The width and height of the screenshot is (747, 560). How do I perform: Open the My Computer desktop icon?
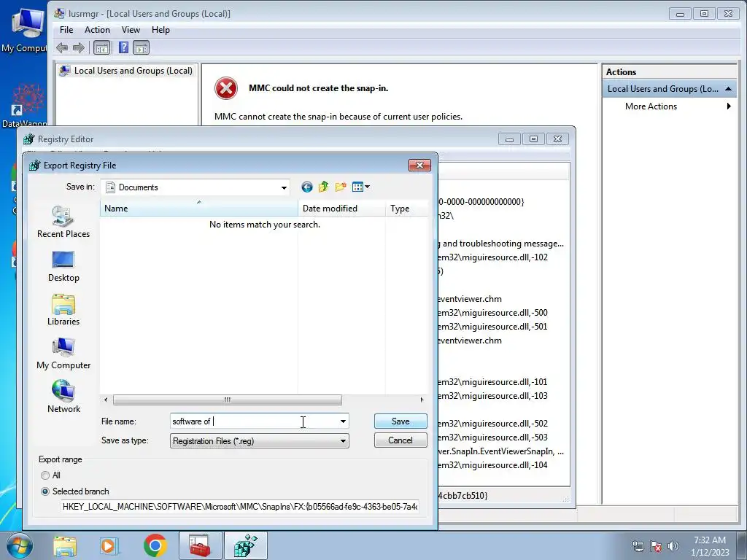[x=24, y=29]
